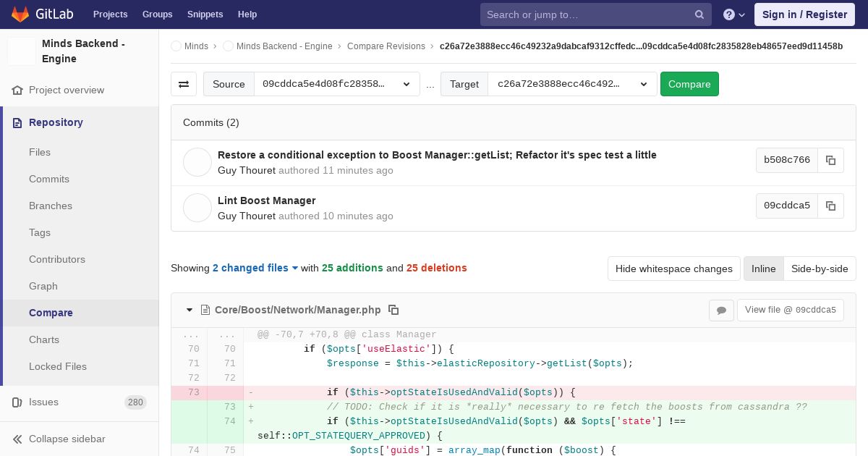Click commit hash 09cddca5 label
The width and height of the screenshot is (868, 456).
[x=787, y=206]
